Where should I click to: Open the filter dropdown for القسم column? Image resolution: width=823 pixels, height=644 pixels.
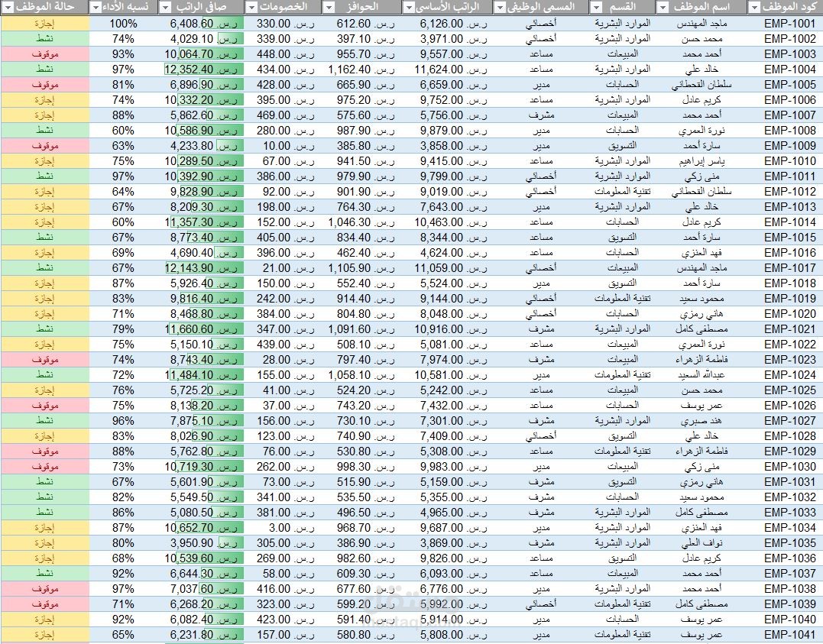597,8
